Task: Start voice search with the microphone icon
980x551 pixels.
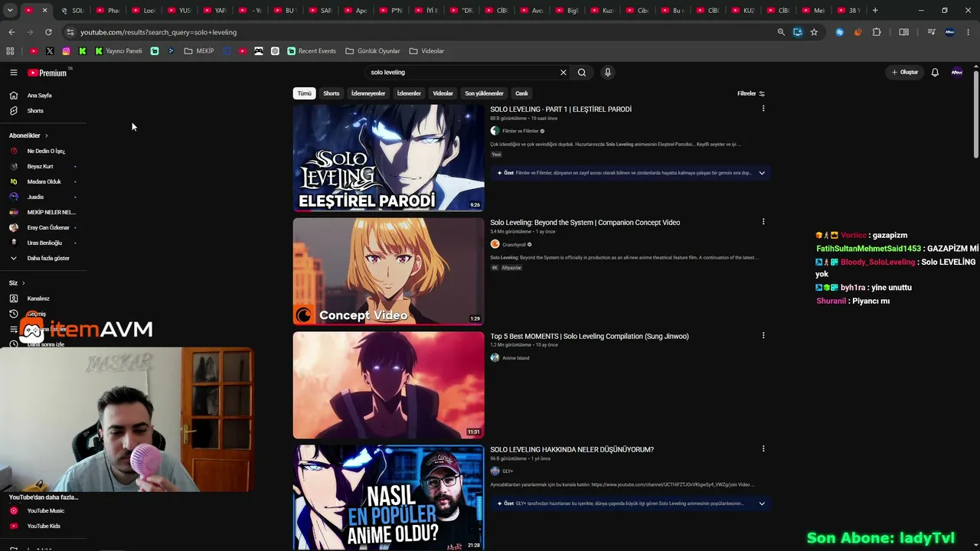Action: pyautogui.click(x=608, y=73)
